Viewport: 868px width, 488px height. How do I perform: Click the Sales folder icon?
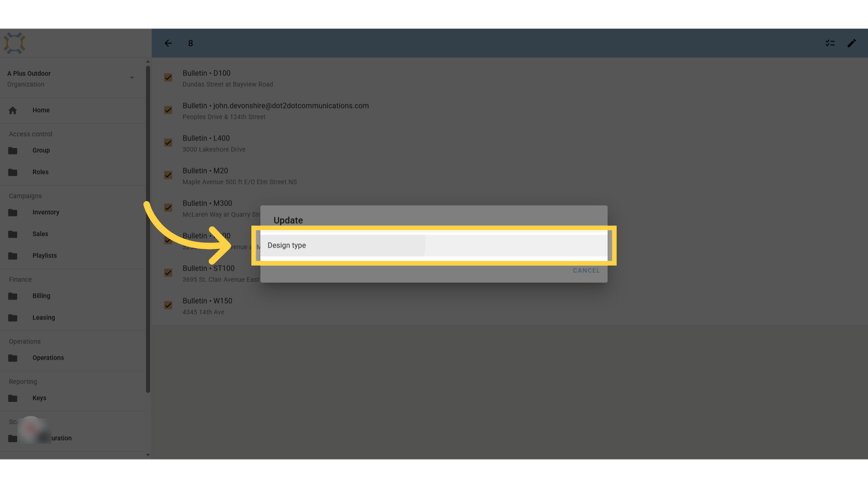point(13,234)
